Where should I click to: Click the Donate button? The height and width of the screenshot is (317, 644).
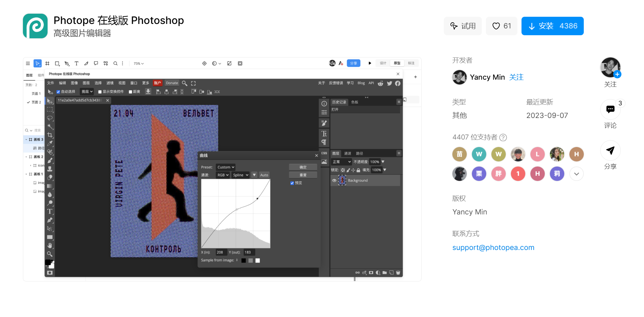pyautogui.click(x=171, y=83)
